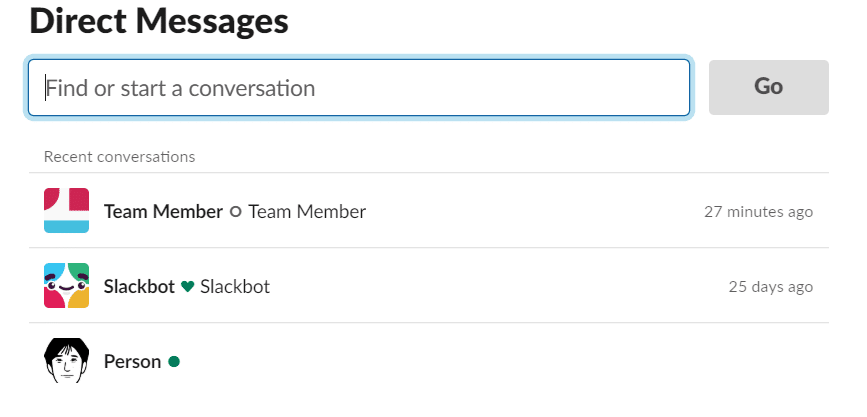Click the grey Team Member display name text
This screenshot has height=417, width=867.
(x=307, y=212)
